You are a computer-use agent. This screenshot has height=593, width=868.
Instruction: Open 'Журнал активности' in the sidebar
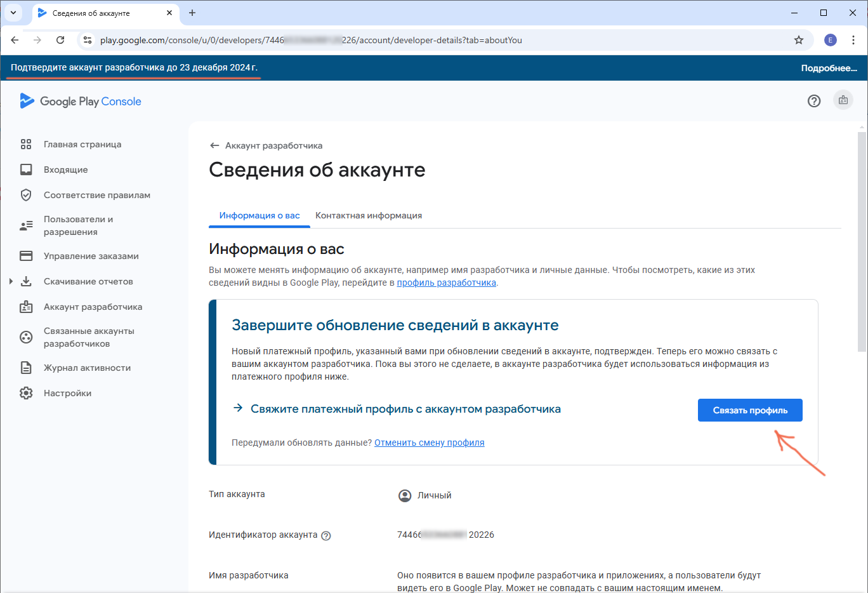click(88, 368)
